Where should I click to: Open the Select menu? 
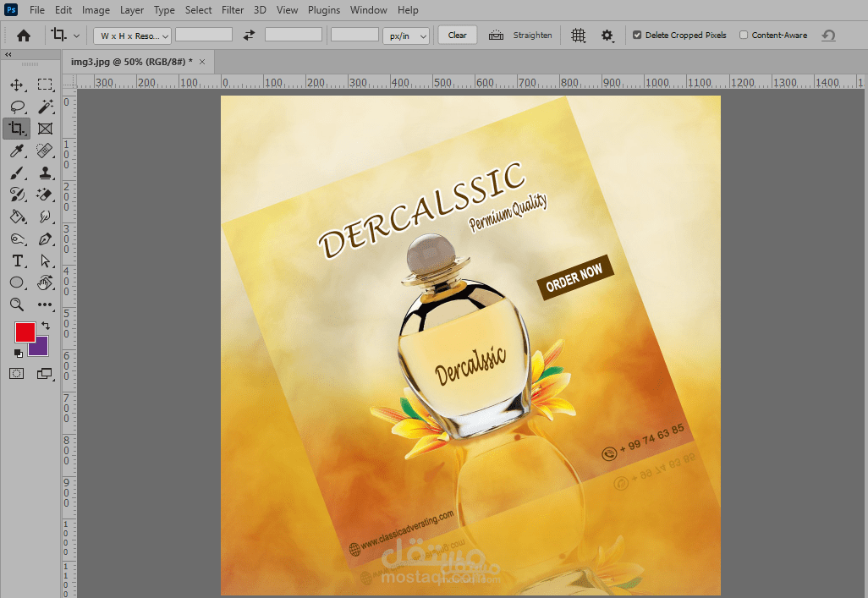[x=198, y=10]
